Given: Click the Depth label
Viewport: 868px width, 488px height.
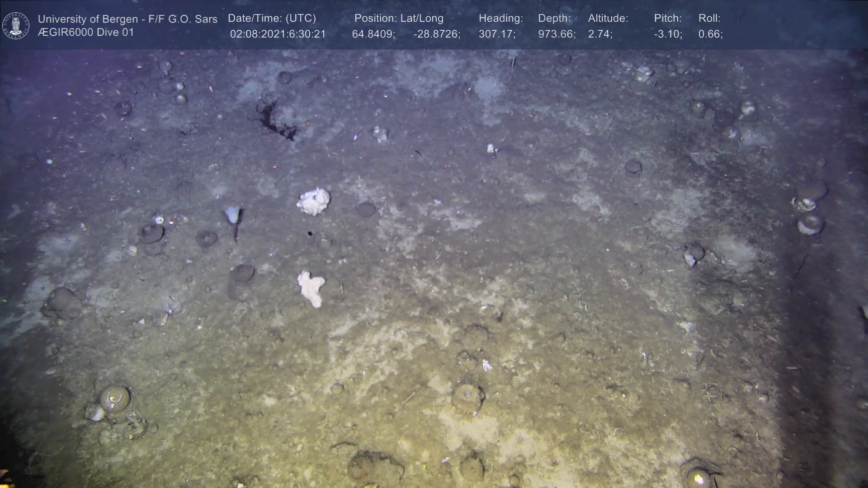Looking at the screenshot, I should (554, 19).
